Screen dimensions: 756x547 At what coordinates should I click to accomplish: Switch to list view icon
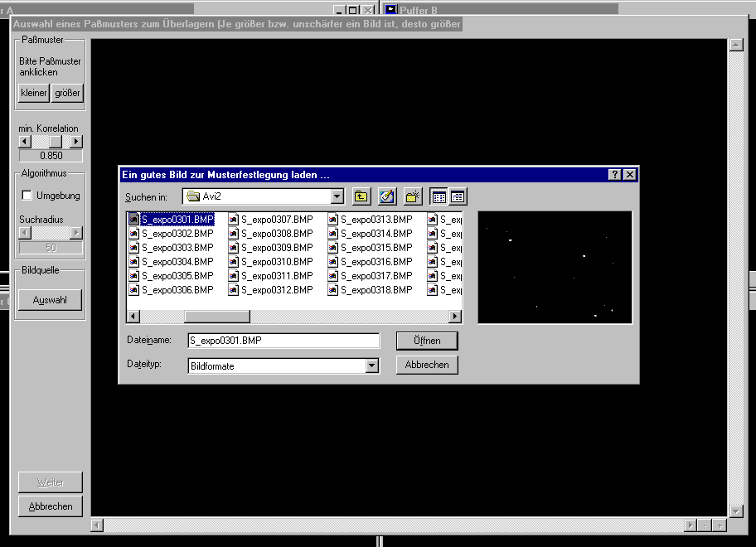pos(439,196)
